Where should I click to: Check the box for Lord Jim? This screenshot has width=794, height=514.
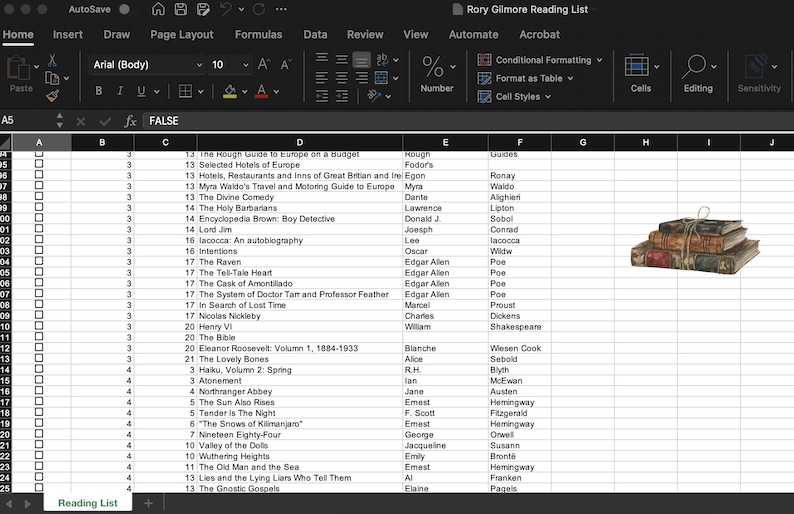(x=39, y=229)
